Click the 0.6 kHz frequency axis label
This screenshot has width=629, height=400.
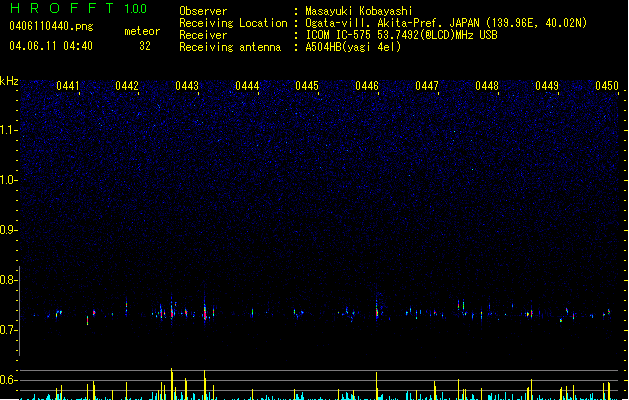[9, 380]
